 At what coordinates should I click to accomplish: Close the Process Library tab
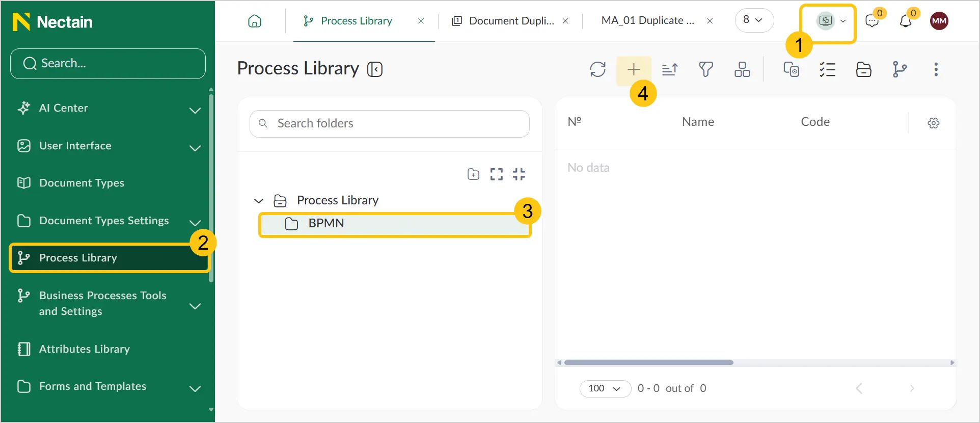(421, 21)
